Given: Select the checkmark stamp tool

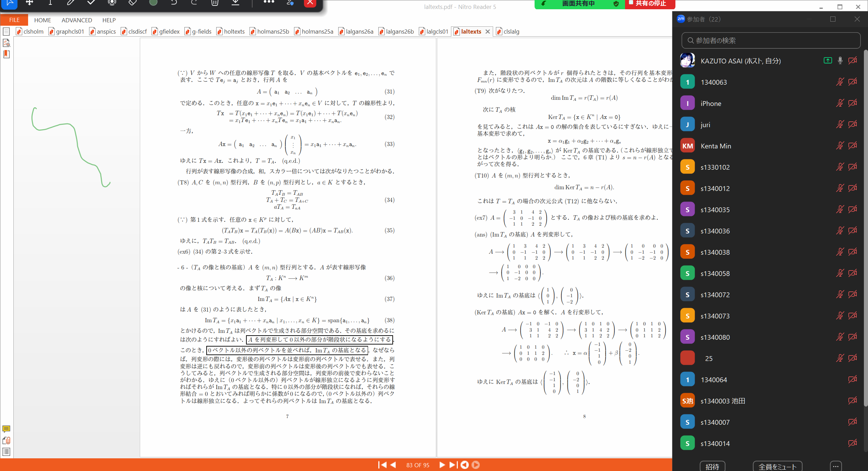Looking at the screenshot, I should pyautogui.click(x=91, y=3).
